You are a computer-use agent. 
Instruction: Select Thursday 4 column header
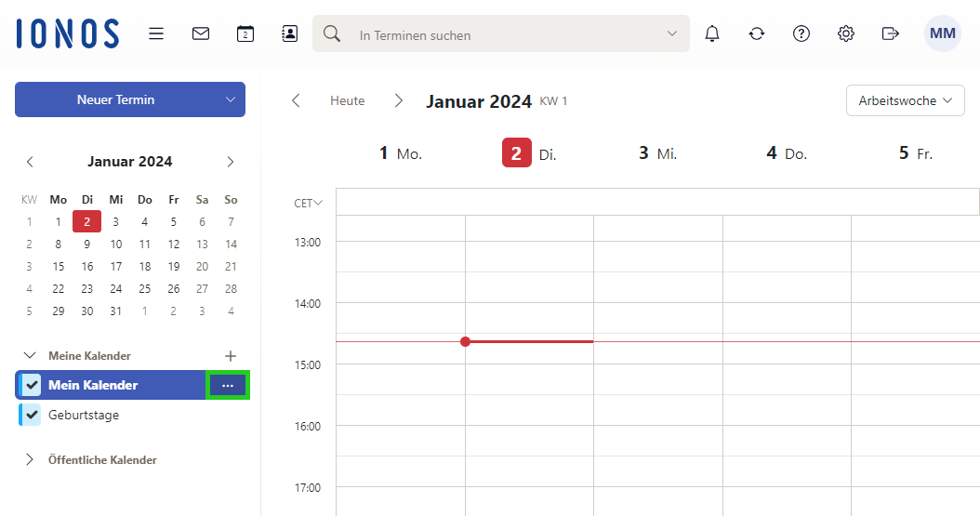787,153
